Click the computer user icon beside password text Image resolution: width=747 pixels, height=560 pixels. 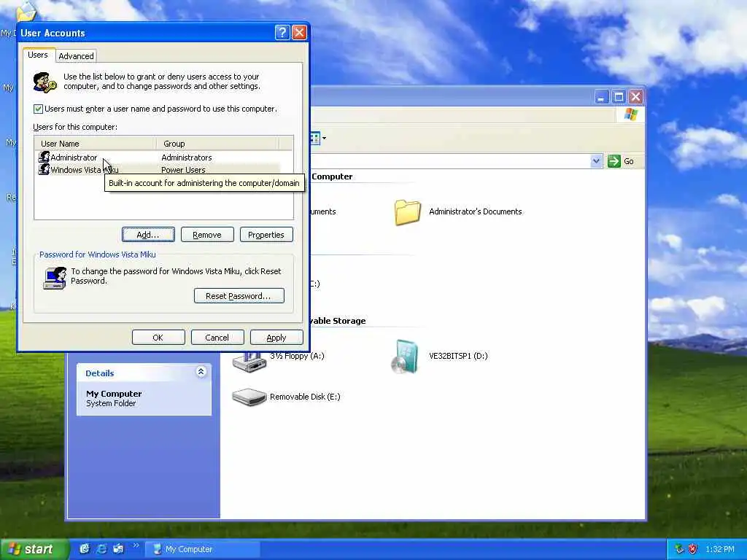pyautogui.click(x=54, y=278)
